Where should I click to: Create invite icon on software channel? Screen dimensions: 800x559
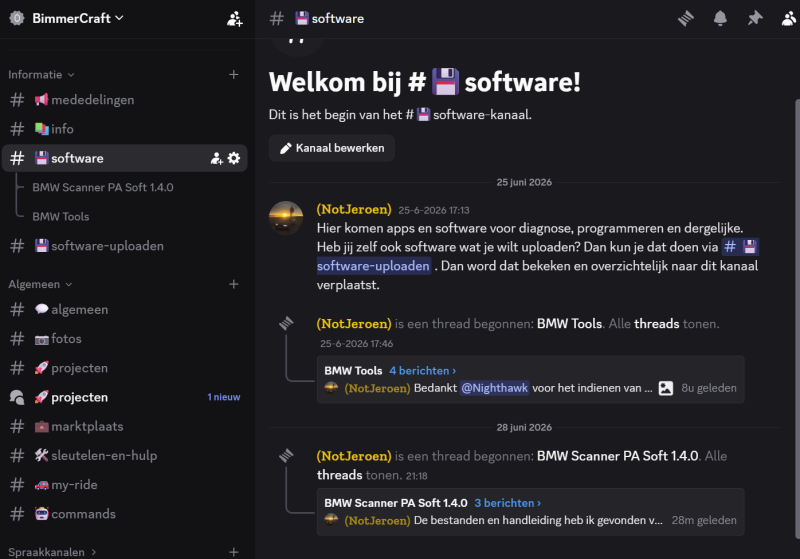[216, 159]
